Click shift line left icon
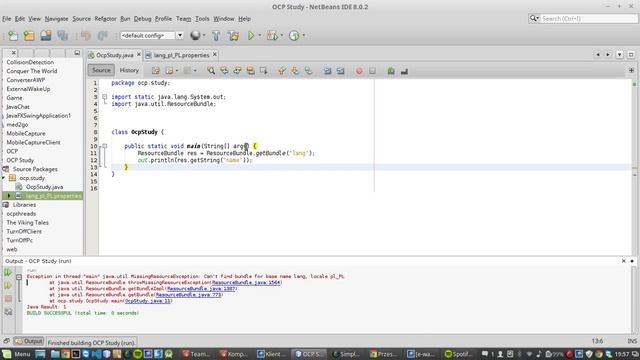This screenshot has width=640, height=360. pyautogui.click(x=327, y=71)
